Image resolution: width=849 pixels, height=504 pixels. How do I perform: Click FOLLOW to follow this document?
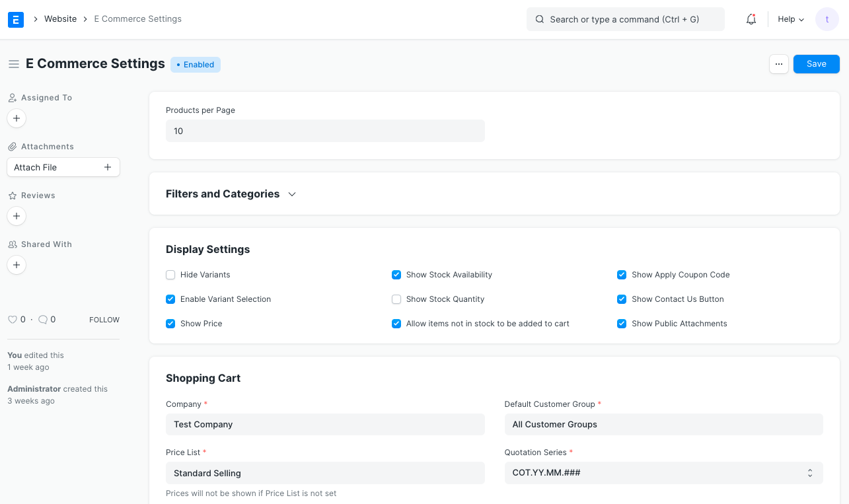tap(104, 319)
